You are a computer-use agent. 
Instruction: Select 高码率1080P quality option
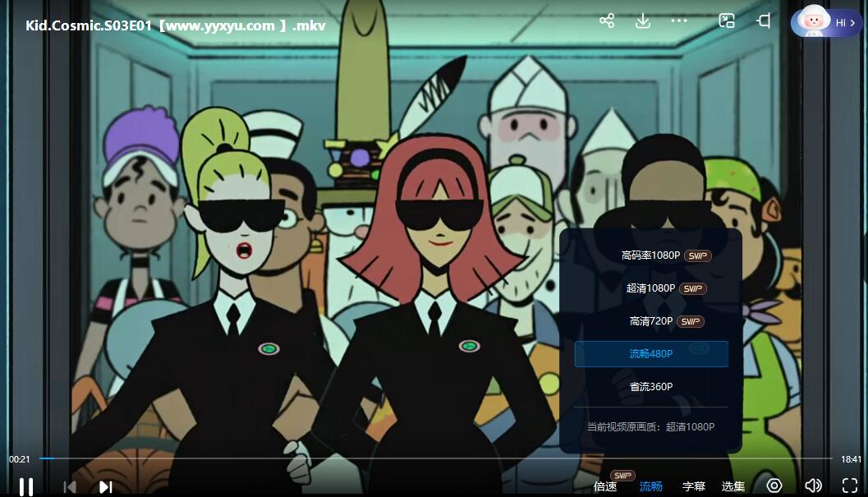651,255
